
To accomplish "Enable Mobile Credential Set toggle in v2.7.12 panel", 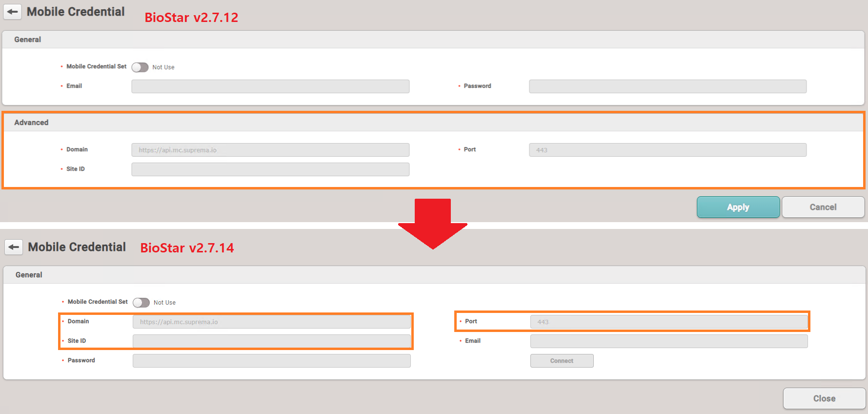I will pos(140,67).
